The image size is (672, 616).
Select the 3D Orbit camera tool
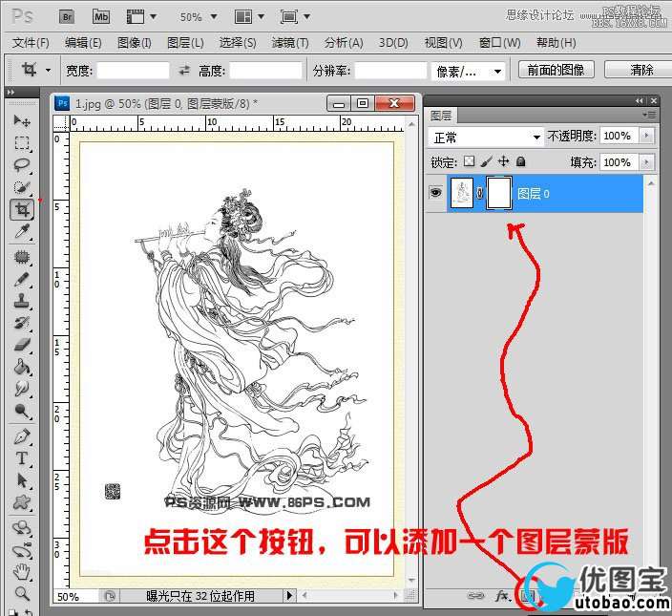22,550
